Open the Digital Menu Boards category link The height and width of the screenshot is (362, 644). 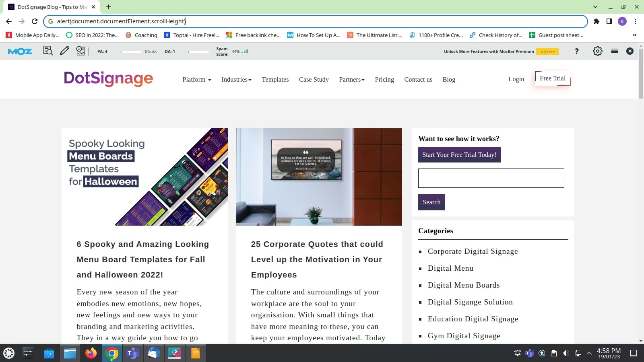coord(464,285)
